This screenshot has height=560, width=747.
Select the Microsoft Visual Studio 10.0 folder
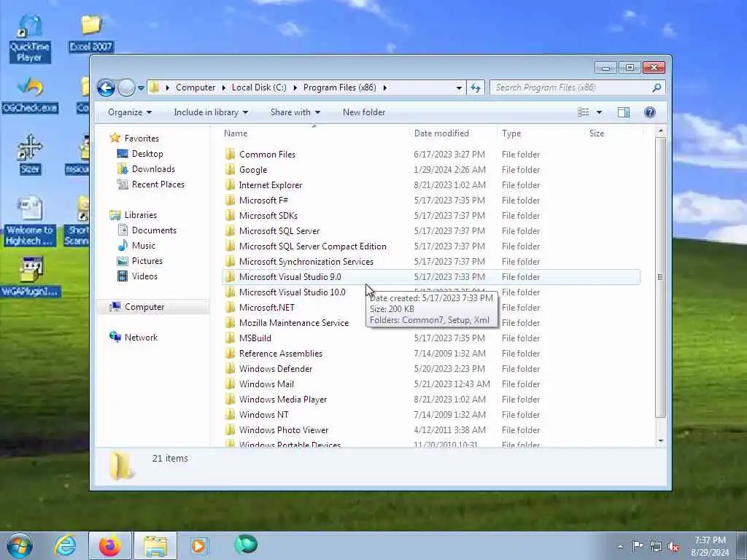292,292
